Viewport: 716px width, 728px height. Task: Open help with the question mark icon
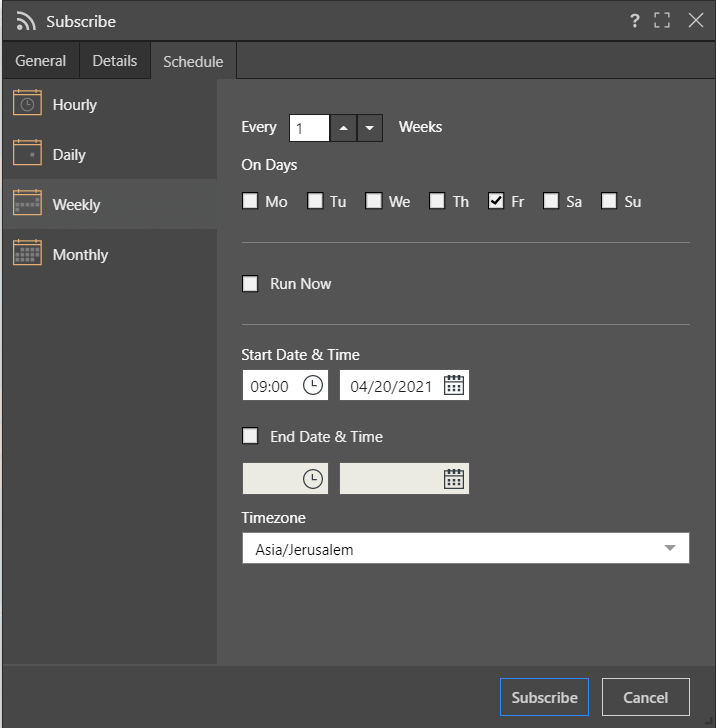(x=635, y=21)
